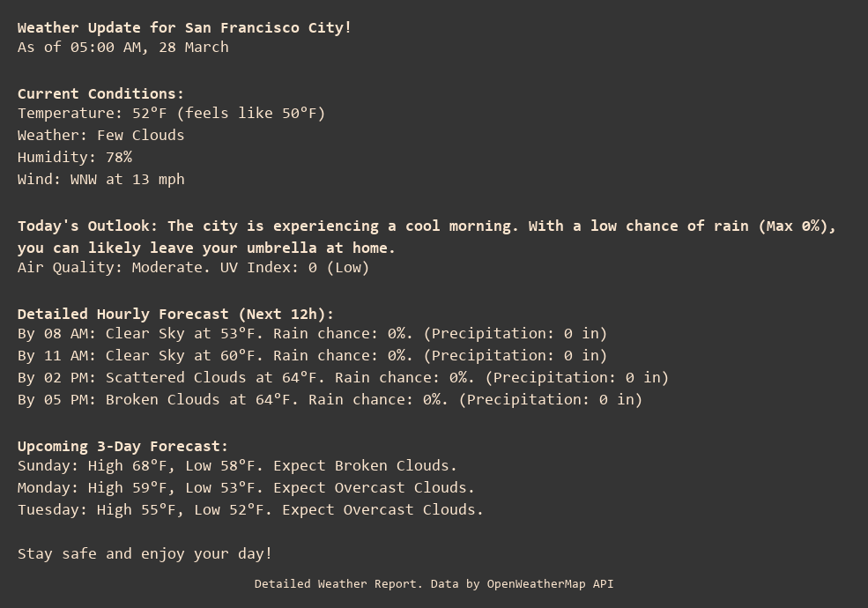Click the "Weather: Few Clouds" line
868x608 pixels.
[x=100, y=135]
